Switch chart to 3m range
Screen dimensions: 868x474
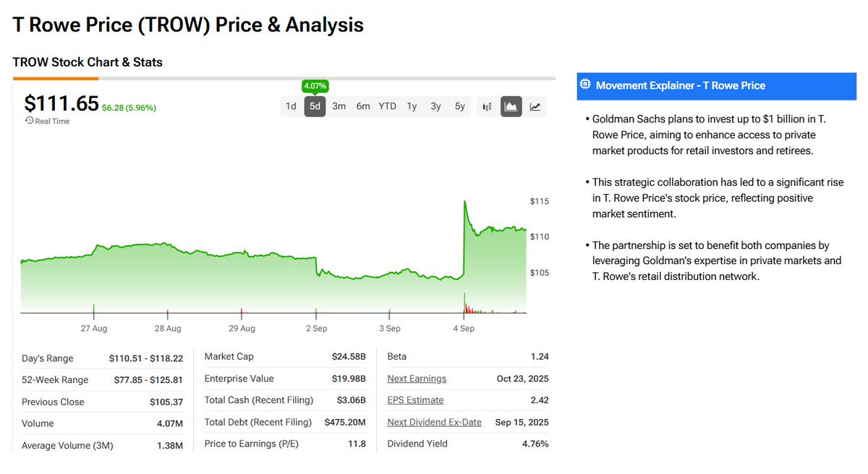(x=339, y=106)
